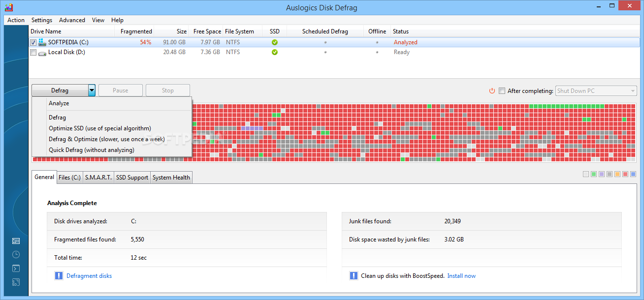Select Optimize SSD (use of special algorithm)
This screenshot has height=300, width=644.
click(112, 128)
